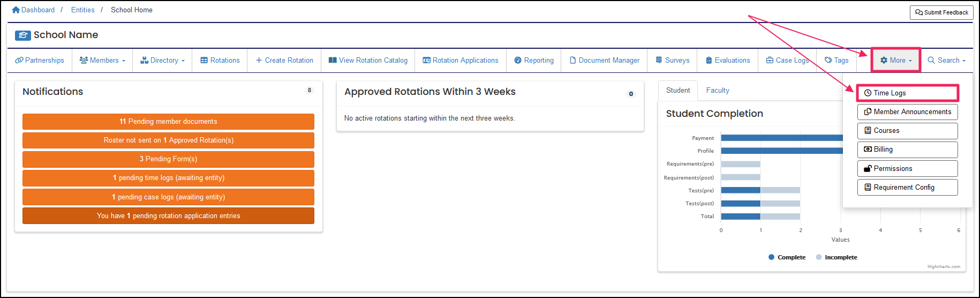Click the More gear icon
The image size is (980, 298).
(884, 60)
